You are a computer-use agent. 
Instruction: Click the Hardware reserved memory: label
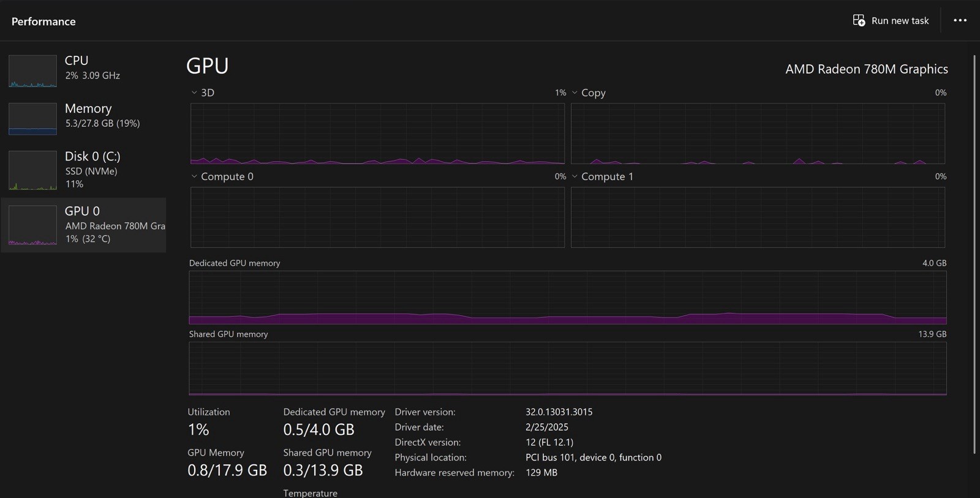click(x=454, y=472)
